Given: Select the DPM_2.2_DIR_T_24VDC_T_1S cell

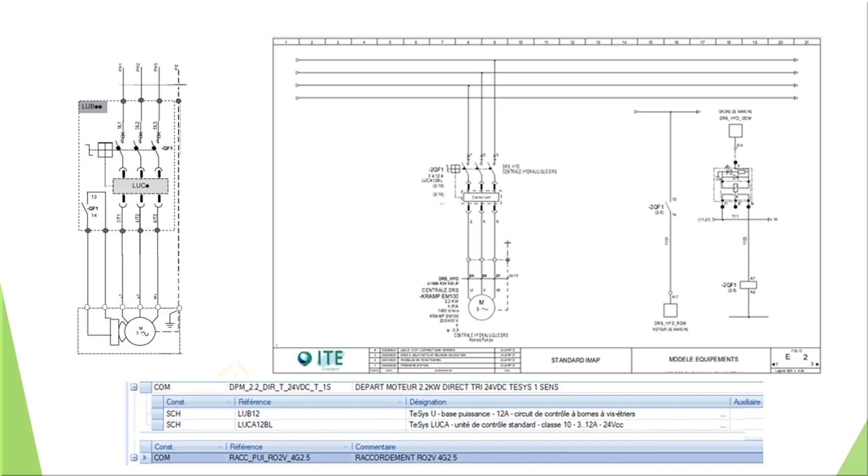Looking at the screenshot, I should (289, 387).
